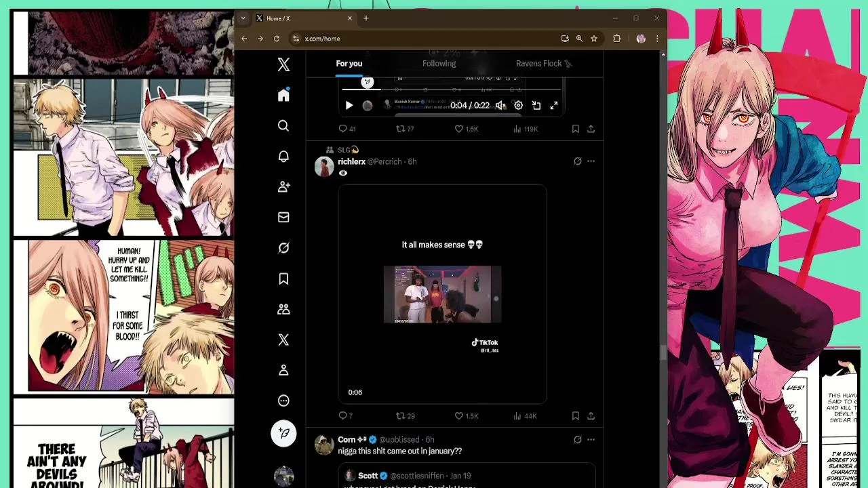Open More circle icon in sidebar
The height and width of the screenshot is (488, 868).
(283, 401)
